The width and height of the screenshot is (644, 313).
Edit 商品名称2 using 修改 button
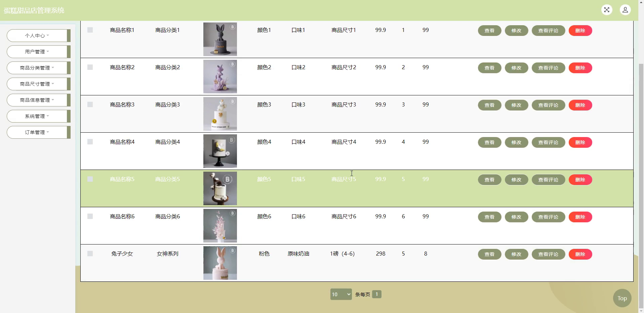coord(517,68)
